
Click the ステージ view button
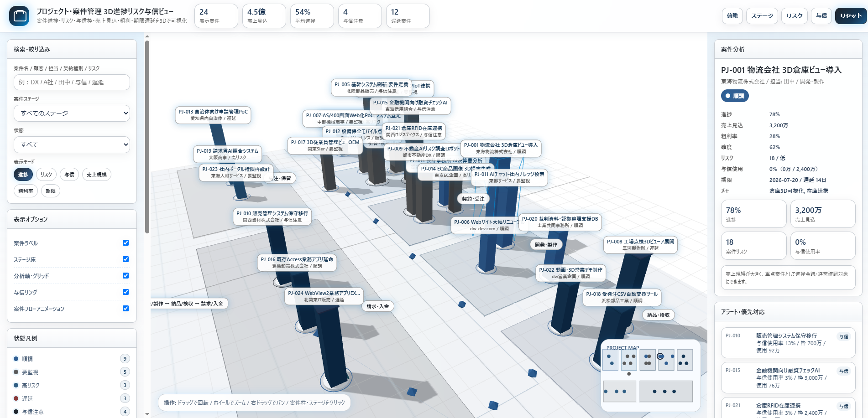coord(762,16)
